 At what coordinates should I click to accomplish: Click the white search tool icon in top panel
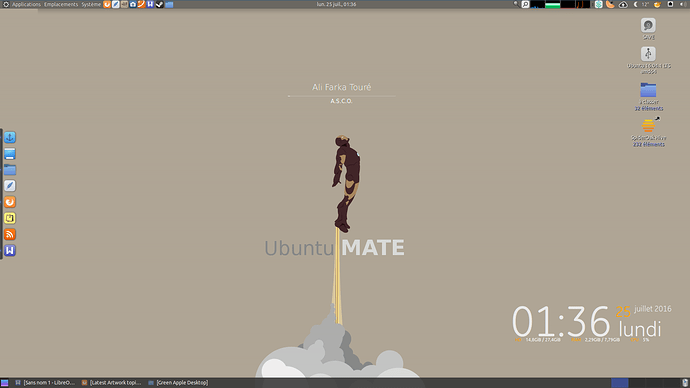525,4
